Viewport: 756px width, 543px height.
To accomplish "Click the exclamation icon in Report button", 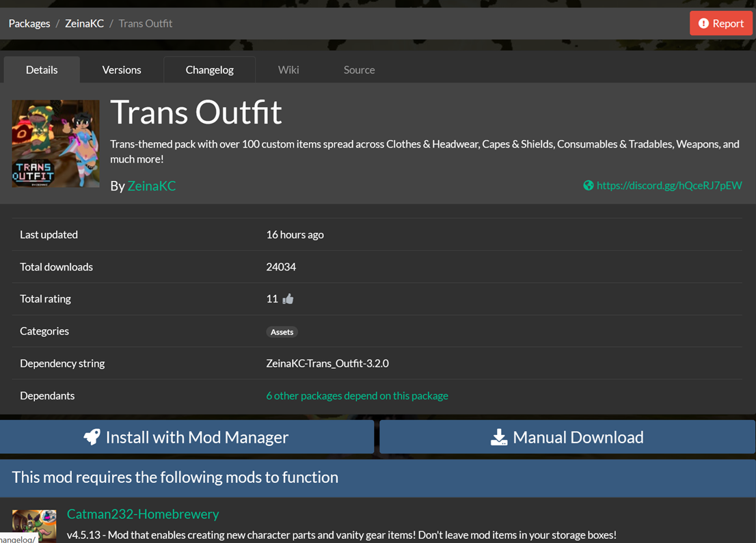I will click(703, 23).
